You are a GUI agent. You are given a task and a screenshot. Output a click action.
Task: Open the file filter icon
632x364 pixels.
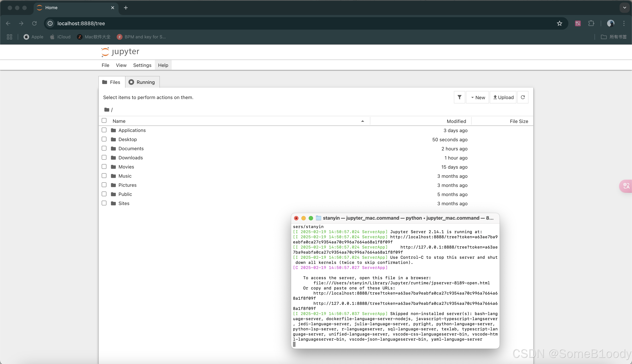tap(459, 97)
